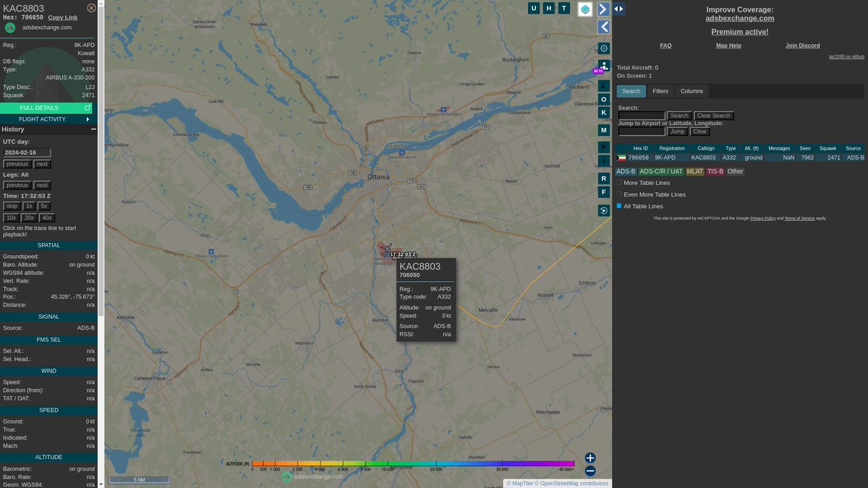The width and height of the screenshot is (868, 488).
Task: Open the map layers selector icon
Action: [584, 8]
